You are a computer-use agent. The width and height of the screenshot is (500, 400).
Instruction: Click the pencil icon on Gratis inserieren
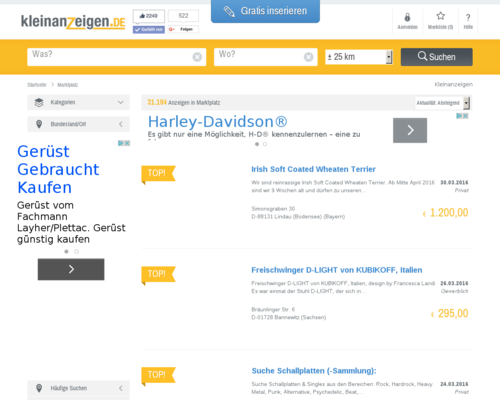pyautogui.click(x=229, y=11)
